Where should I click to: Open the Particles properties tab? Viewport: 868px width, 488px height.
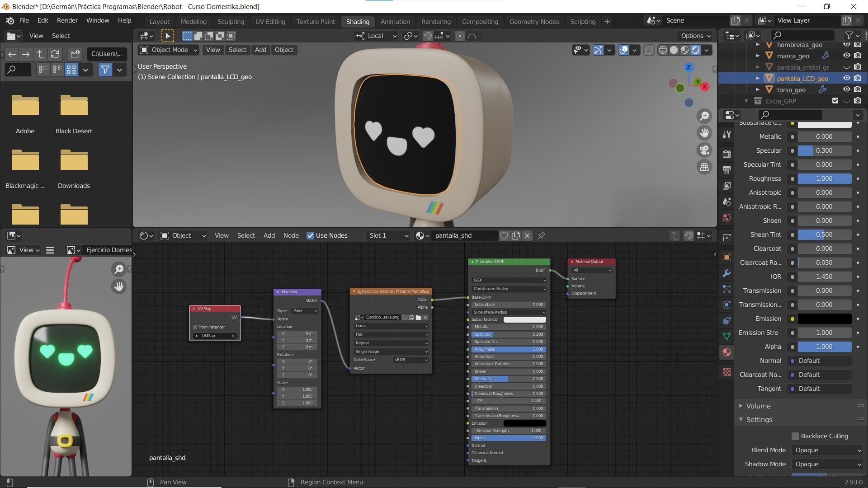[x=726, y=289]
